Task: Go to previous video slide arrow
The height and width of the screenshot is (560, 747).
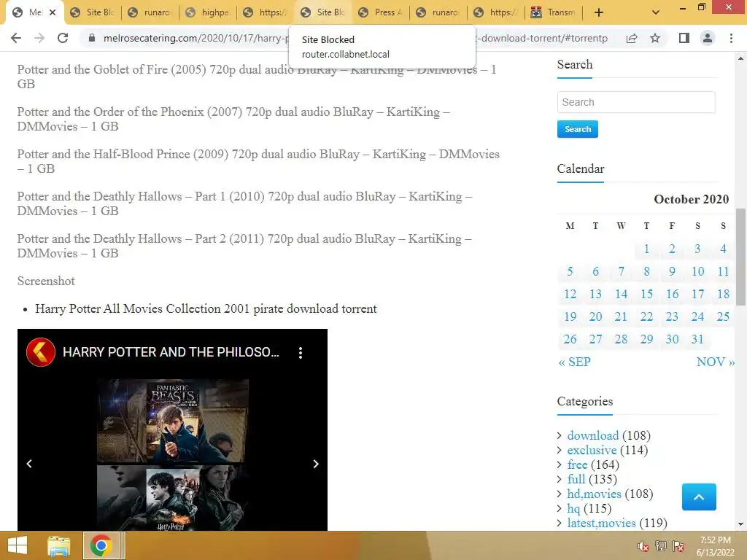Action: [x=29, y=464]
